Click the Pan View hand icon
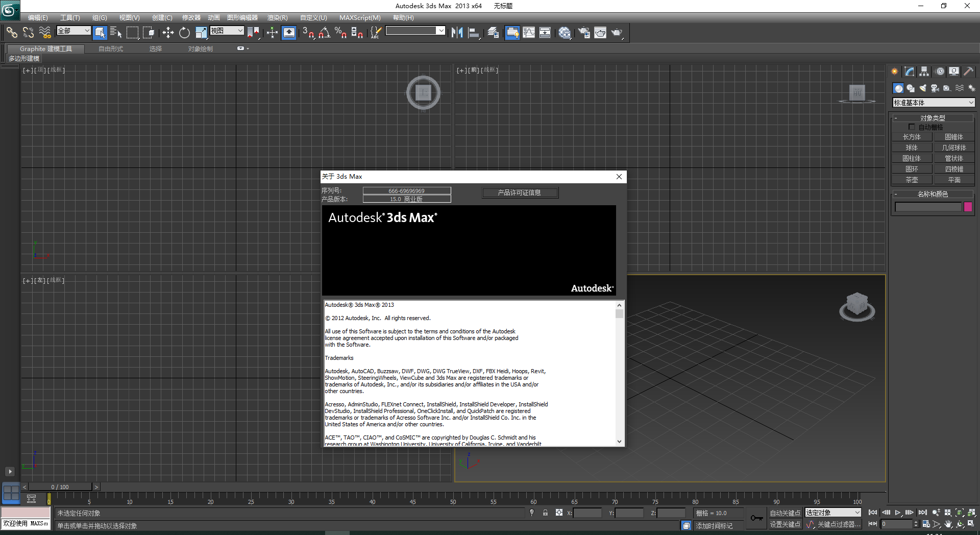Viewport: 980px width, 535px height. click(x=948, y=524)
